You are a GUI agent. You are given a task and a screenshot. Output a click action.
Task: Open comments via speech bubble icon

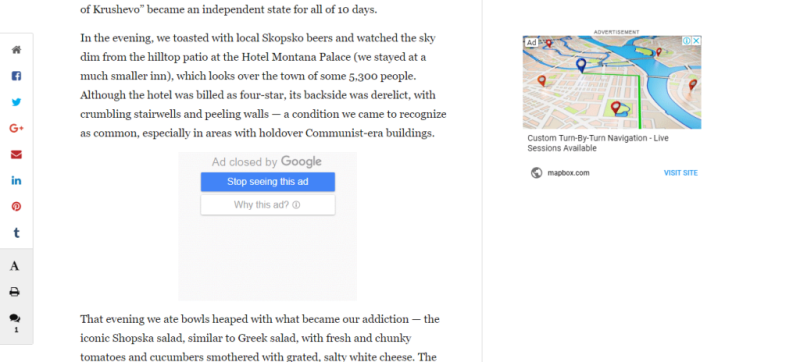point(15,319)
